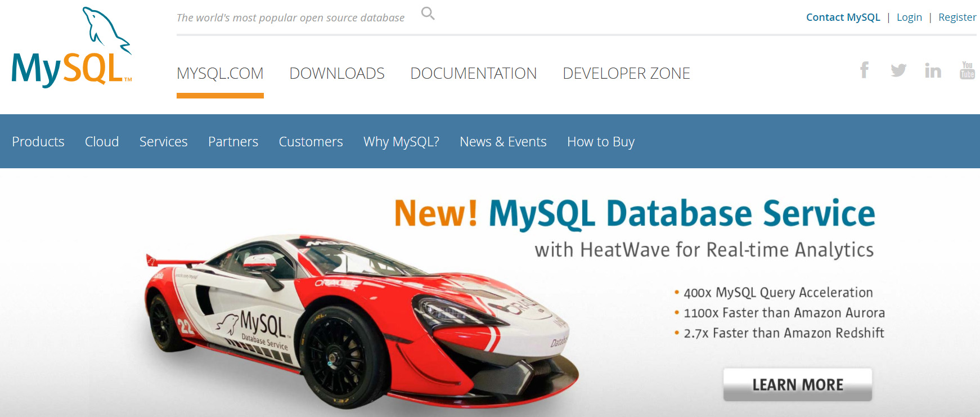Go to the DOCUMENTATION tab
The image size is (980, 417).
(x=474, y=73)
